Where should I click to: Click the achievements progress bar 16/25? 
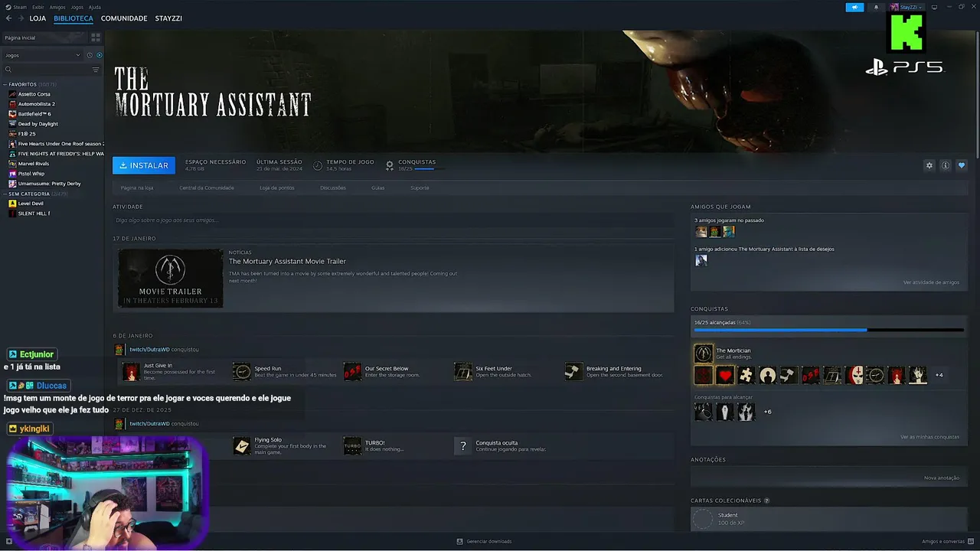coord(828,330)
